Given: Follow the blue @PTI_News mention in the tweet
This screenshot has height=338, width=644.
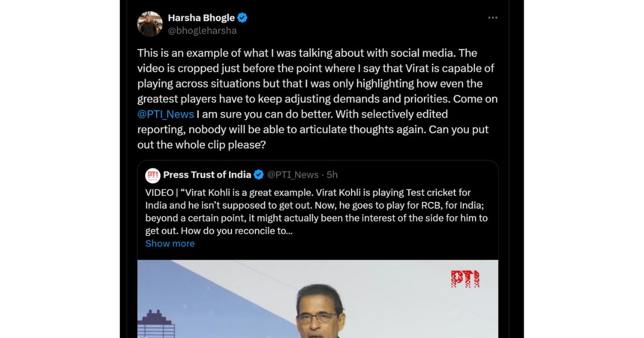Looking at the screenshot, I should click(166, 114).
